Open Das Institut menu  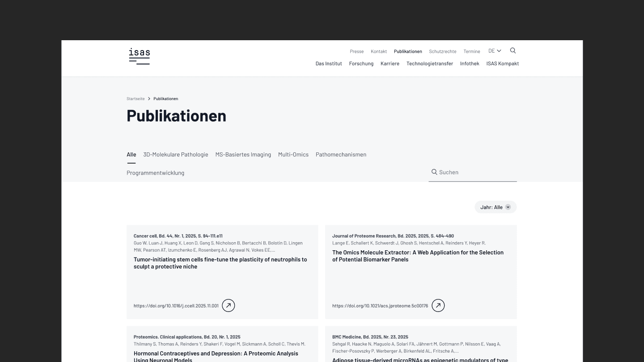(x=329, y=63)
